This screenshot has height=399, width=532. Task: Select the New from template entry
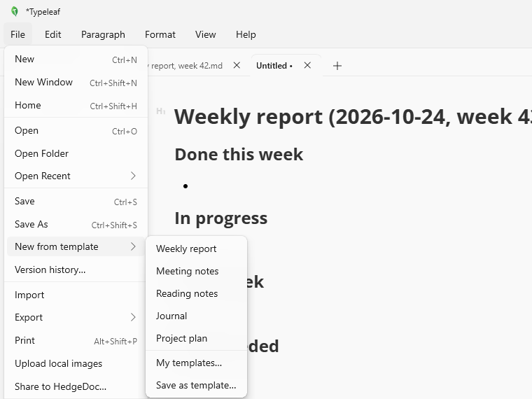[x=76, y=246]
